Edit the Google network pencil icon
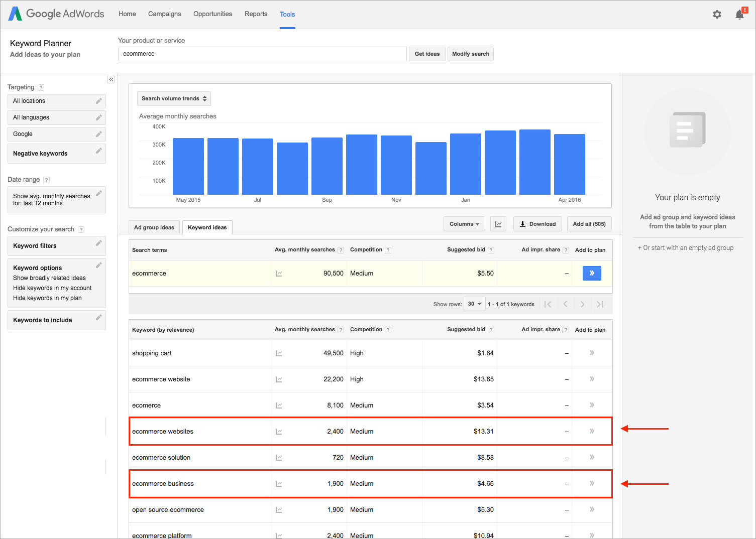The height and width of the screenshot is (539, 756). coord(99,134)
